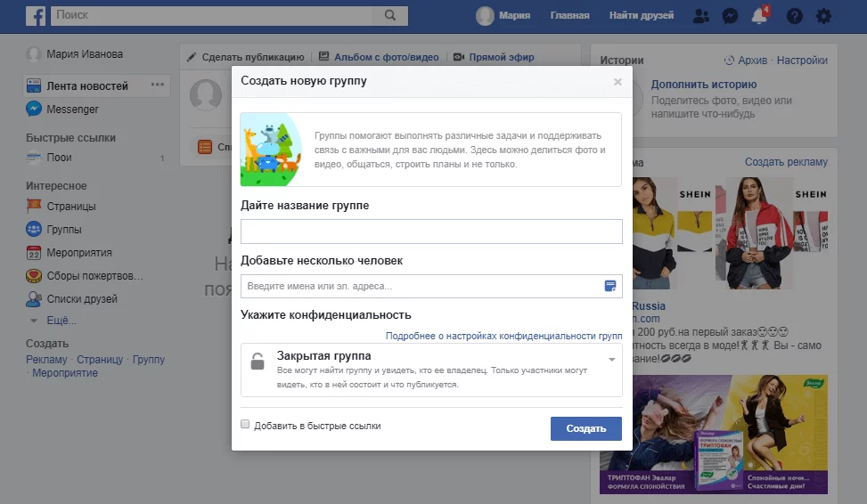Screen dimensions: 867x504
Task: Click the Группы icon in sidebar
Action: [34, 230]
